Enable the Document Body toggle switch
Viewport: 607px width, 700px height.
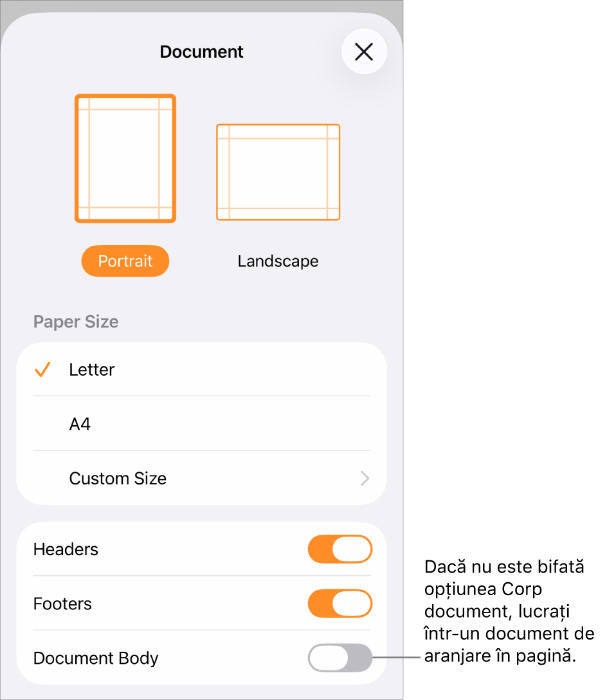point(340,658)
